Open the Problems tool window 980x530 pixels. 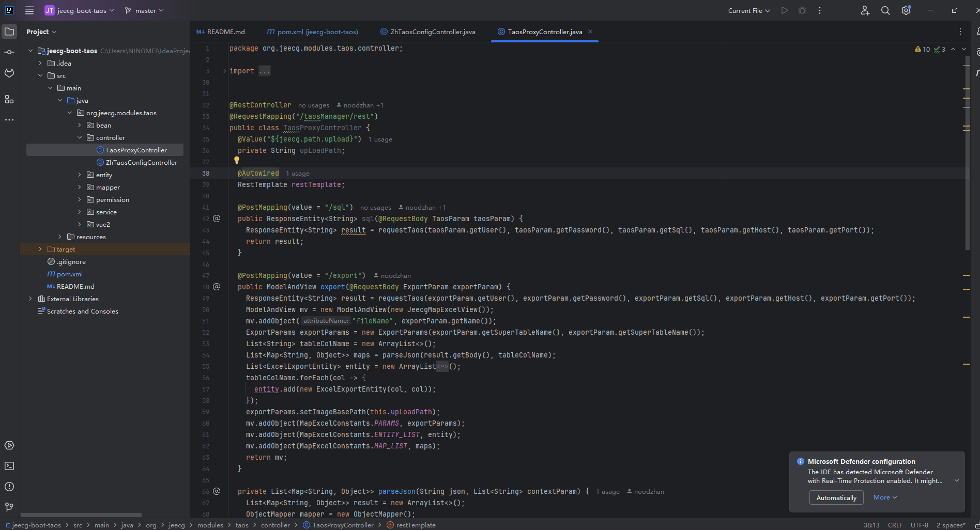pyautogui.click(x=9, y=487)
